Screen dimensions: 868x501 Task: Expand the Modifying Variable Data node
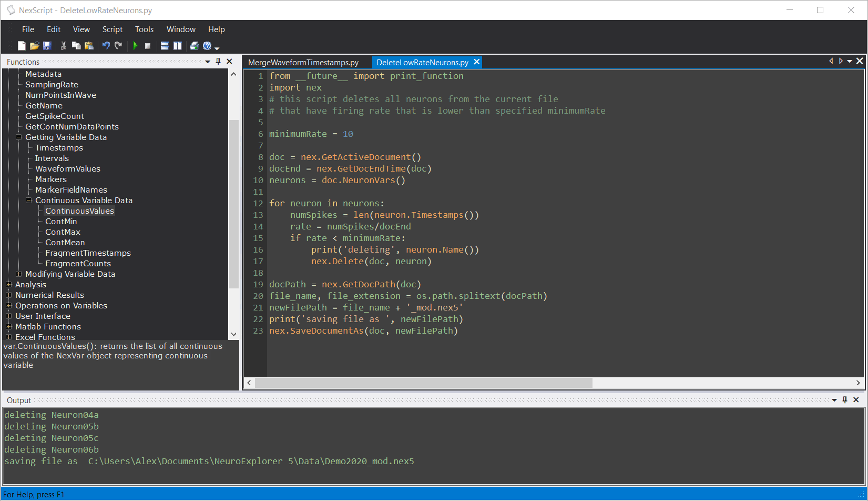(x=19, y=274)
